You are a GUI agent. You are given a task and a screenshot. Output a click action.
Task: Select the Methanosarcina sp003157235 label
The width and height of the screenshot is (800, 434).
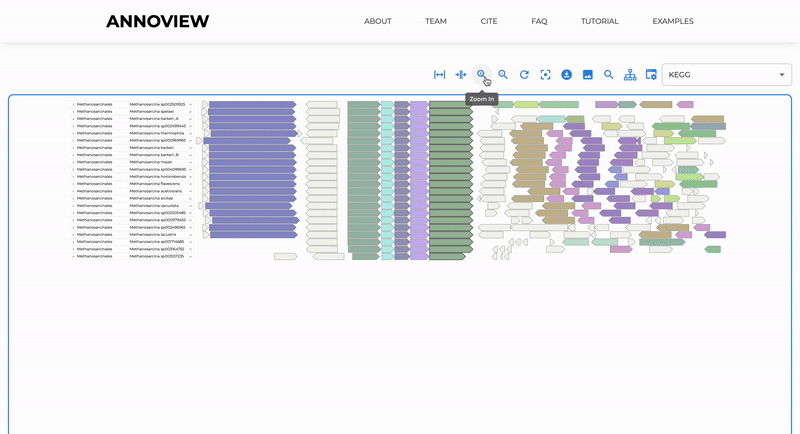pos(157,256)
